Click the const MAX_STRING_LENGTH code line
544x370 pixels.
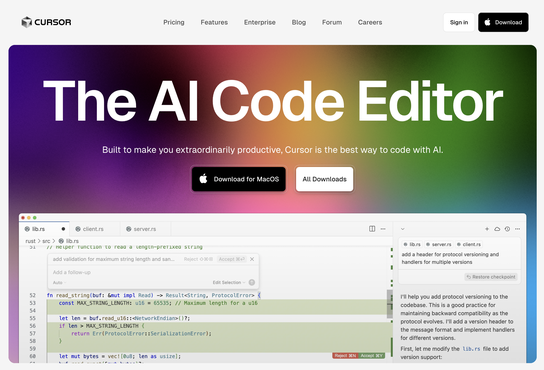158,303
